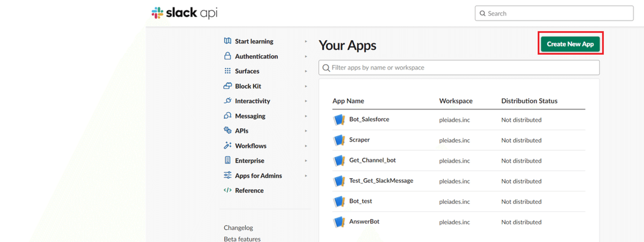Click the Surfaces grid icon
The height and width of the screenshot is (242, 644).
(x=228, y=71)
